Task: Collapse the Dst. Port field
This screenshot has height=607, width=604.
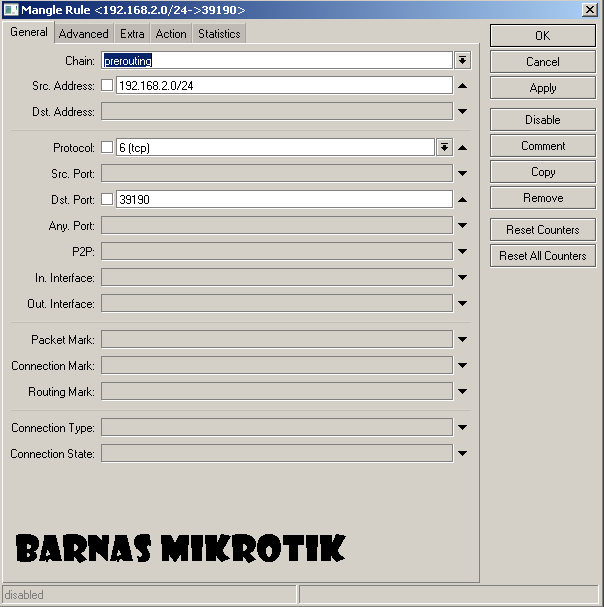Action: [462, 200]
